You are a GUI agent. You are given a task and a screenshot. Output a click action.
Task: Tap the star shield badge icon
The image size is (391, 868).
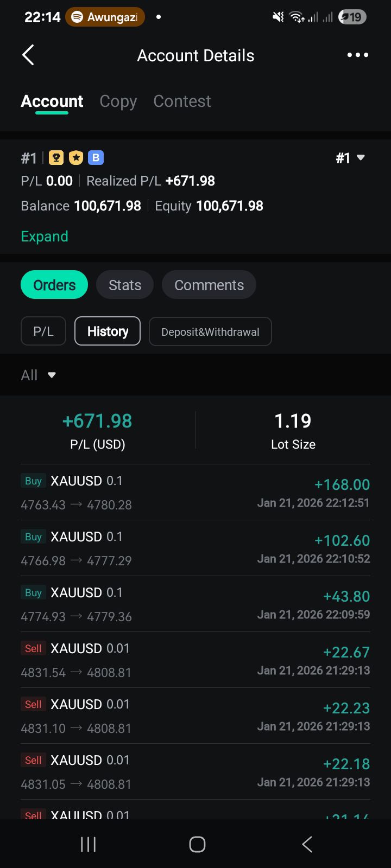pyautogui.click(x=76, y=158)
